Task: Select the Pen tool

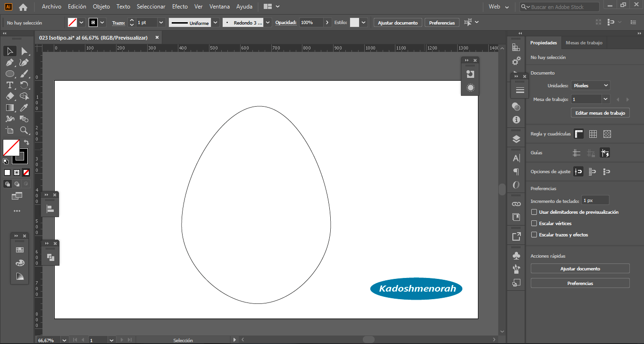Action: pos(10,62)
